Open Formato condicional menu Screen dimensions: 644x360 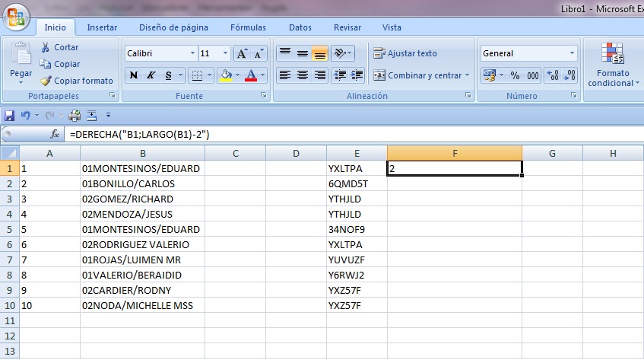pyautogui.click(x=613, y=65)
